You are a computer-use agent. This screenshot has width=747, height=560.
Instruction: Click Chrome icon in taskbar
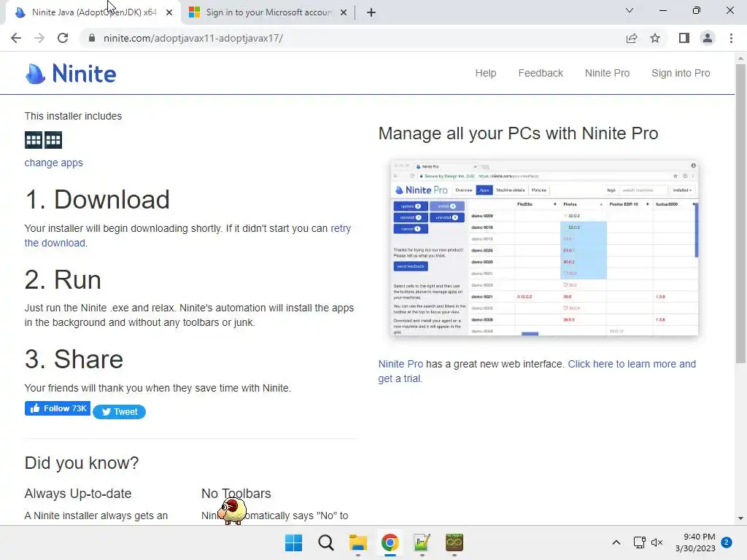[x=390, y=542]
